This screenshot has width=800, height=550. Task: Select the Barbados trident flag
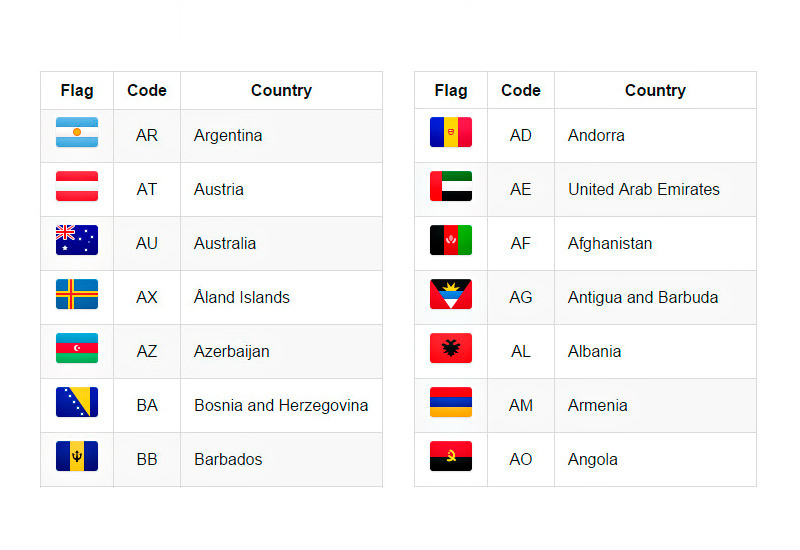77,456
